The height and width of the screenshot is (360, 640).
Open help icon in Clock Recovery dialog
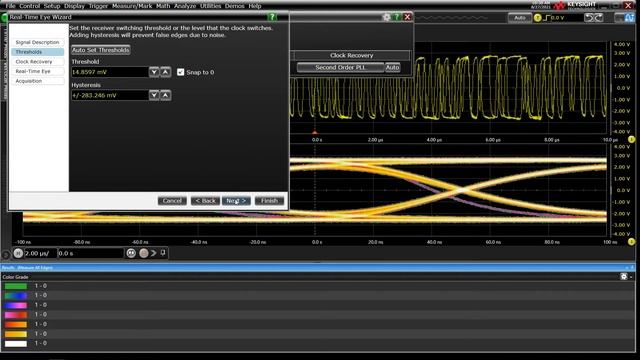click(396, 17)
